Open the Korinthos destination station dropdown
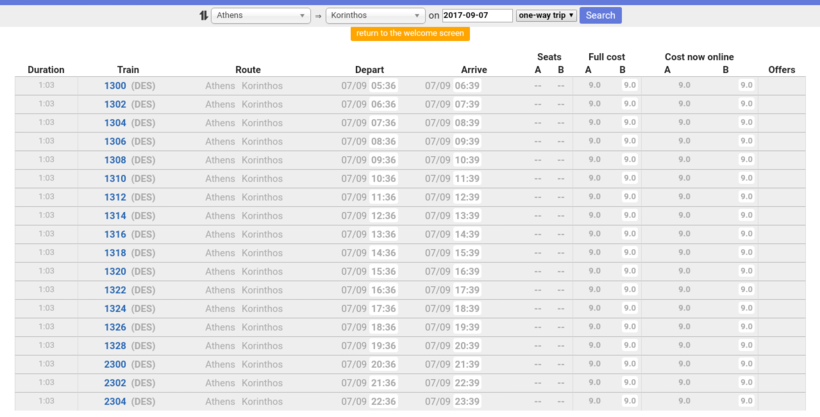This screenshot has height=417, width=820. (376, 16)
